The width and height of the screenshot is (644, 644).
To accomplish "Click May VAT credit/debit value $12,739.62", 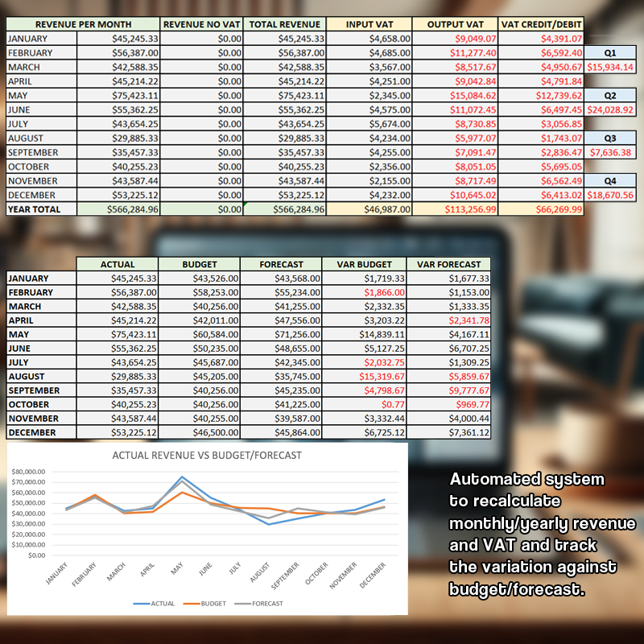I will pos(541,96).
